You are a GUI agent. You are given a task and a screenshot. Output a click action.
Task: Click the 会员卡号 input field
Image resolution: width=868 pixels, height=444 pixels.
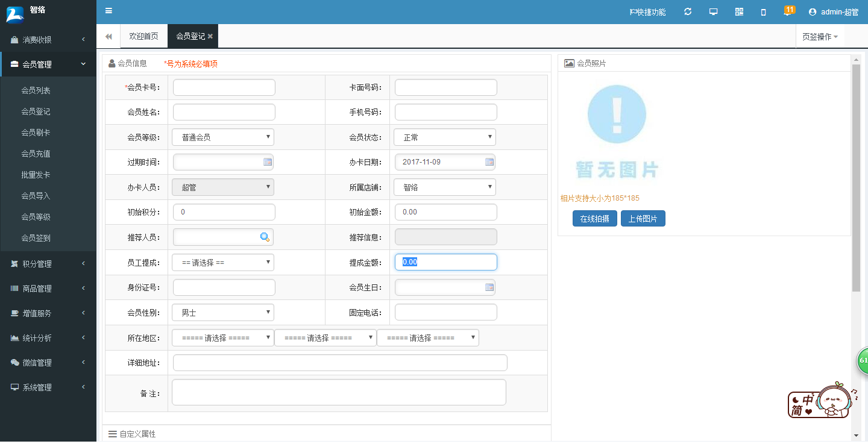pos(224,87)
